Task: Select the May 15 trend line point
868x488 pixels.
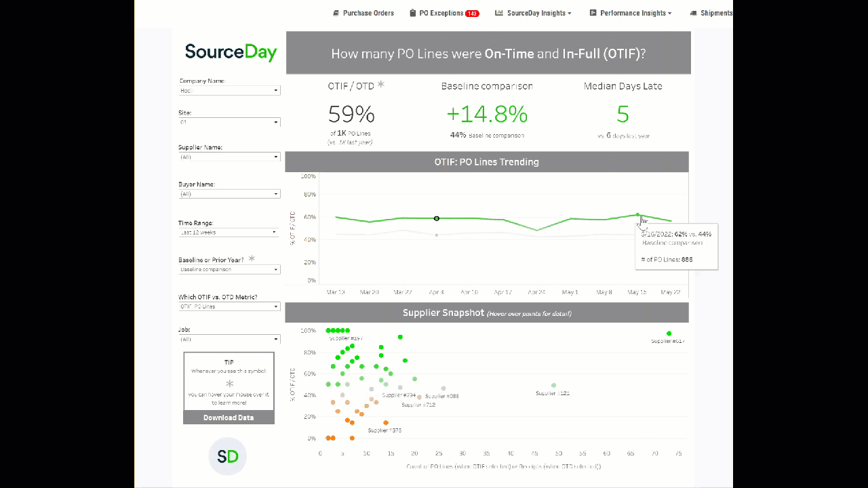Action: pos(637,215)
